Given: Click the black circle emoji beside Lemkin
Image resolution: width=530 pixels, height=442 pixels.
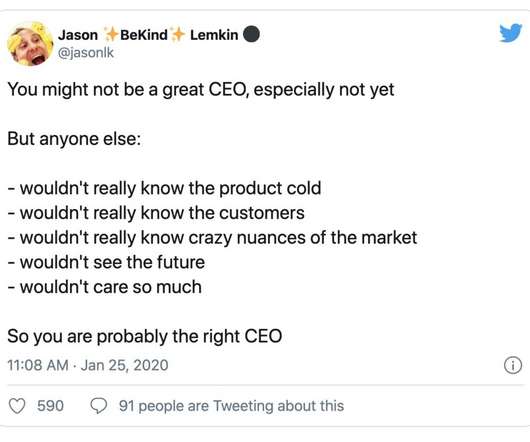Looking at the screenshot, I should pos(251,34).
